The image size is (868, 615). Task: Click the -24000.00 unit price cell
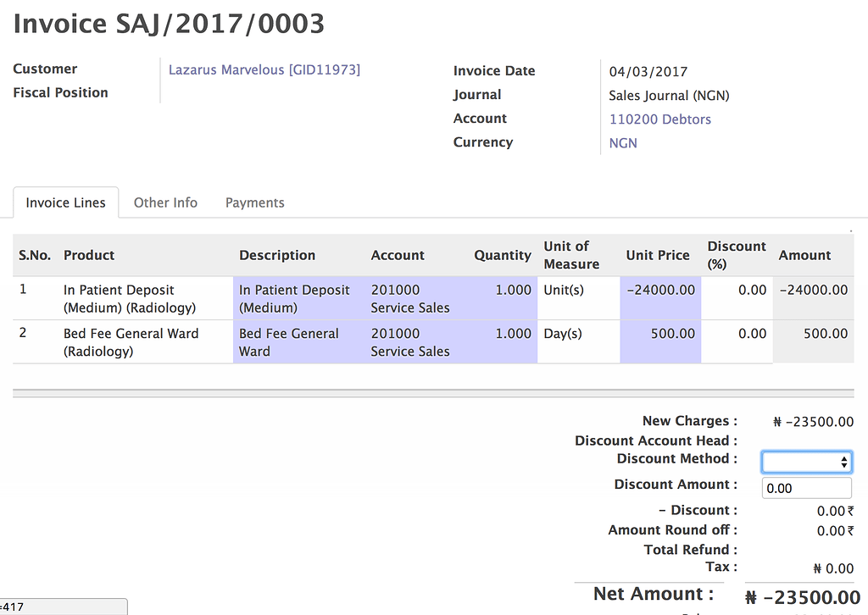(660, 290)
